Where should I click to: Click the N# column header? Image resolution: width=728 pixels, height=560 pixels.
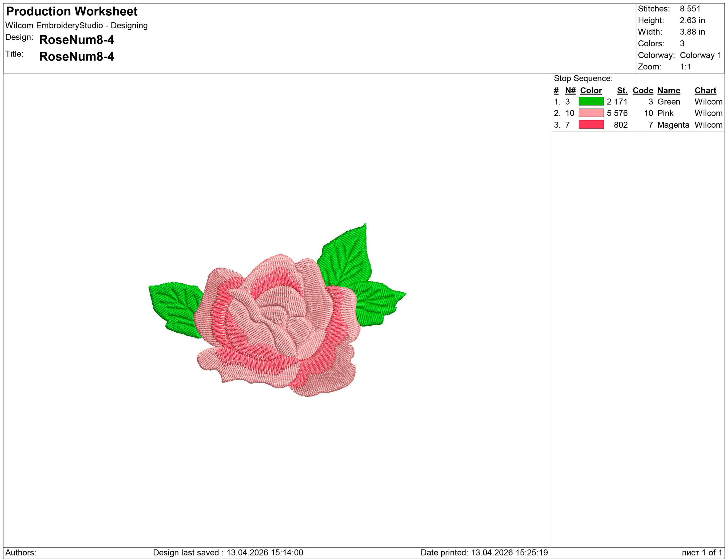[570, 90]
